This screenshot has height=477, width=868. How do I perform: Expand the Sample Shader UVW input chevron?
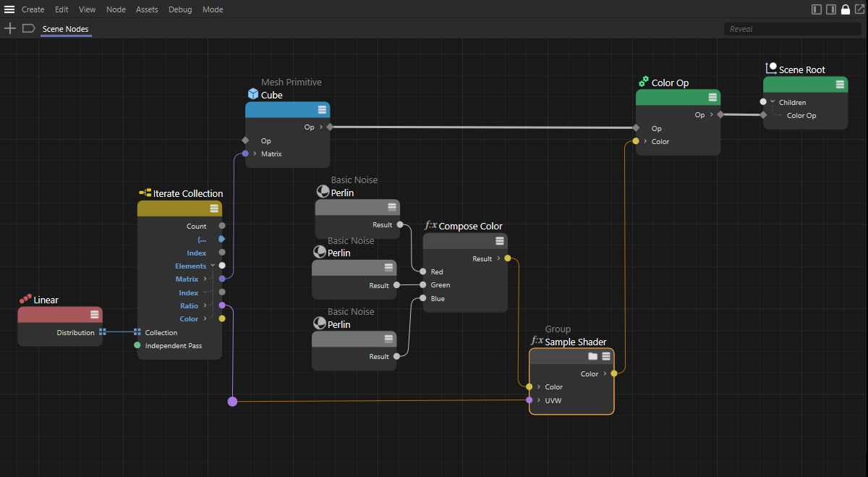tap(539, 400)
